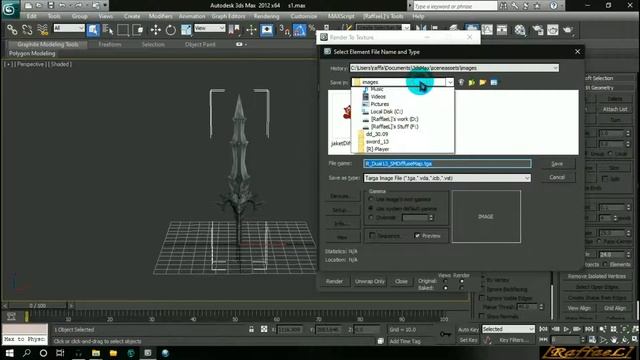Open the Save as type dropdown
640x360 pixels.
click(x=527, y=178)
